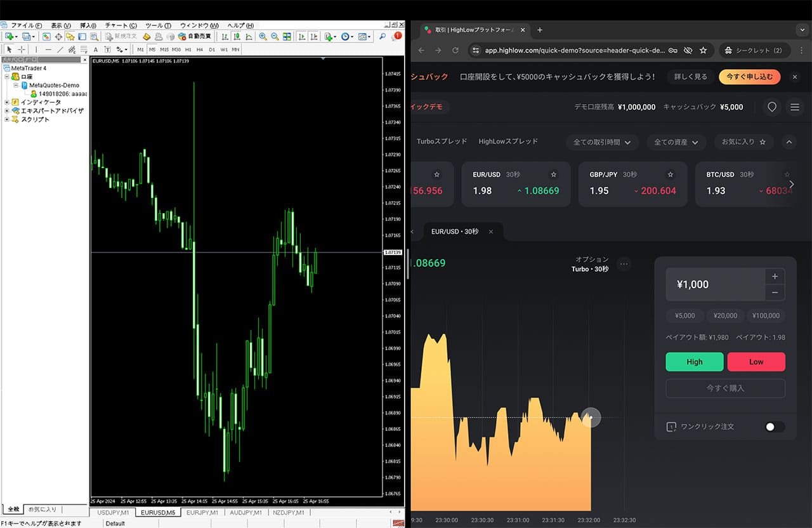Select the crosshair tool
Viewport: 812px width, 528px height.
pos(21,49)
